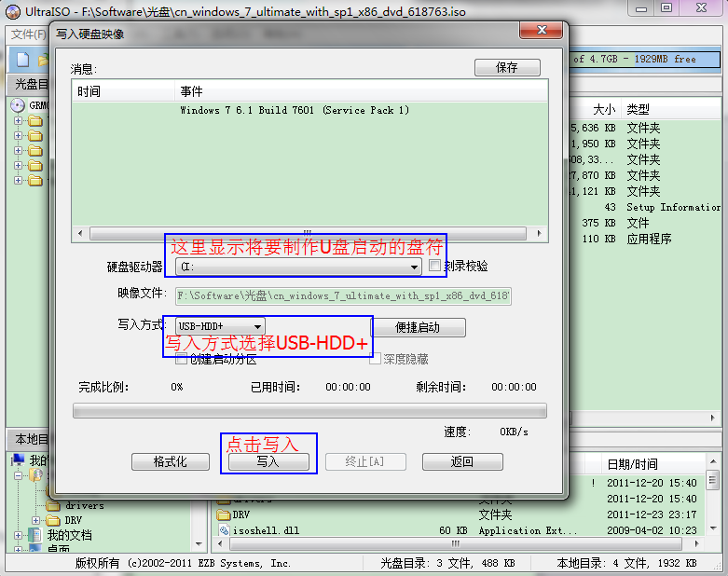Click the 2011-12-23 23:17 date cell

(652, 514)
